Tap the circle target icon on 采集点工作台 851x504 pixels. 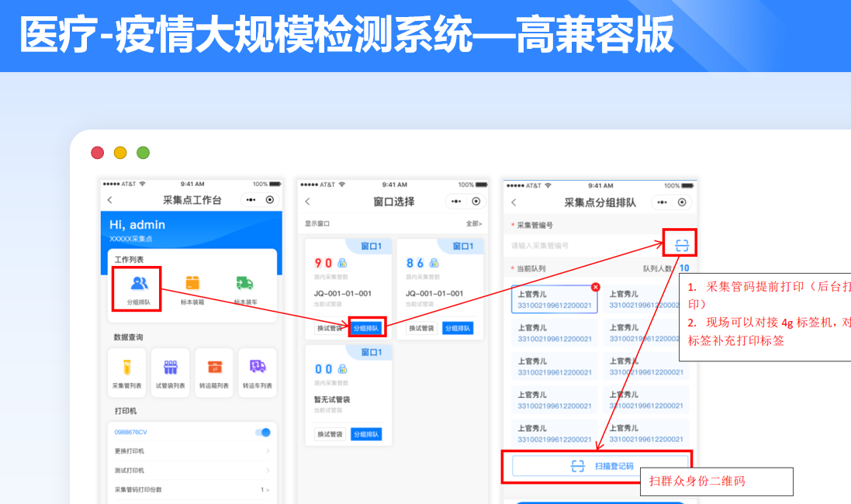click(x=270, y=199)
